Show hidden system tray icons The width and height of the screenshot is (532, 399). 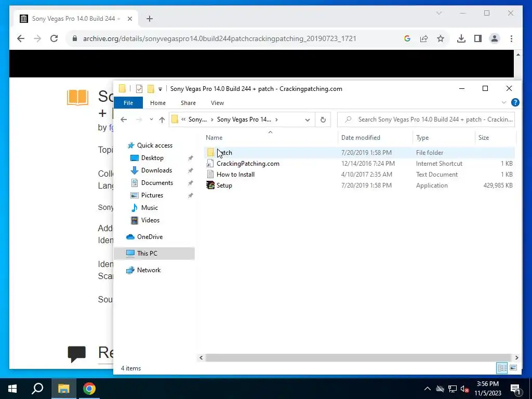428,389
